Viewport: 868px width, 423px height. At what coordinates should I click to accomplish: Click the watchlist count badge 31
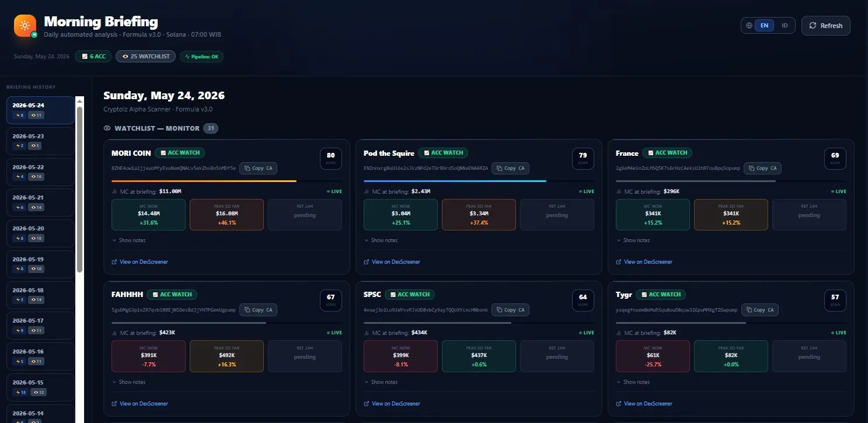pos(211,128)
